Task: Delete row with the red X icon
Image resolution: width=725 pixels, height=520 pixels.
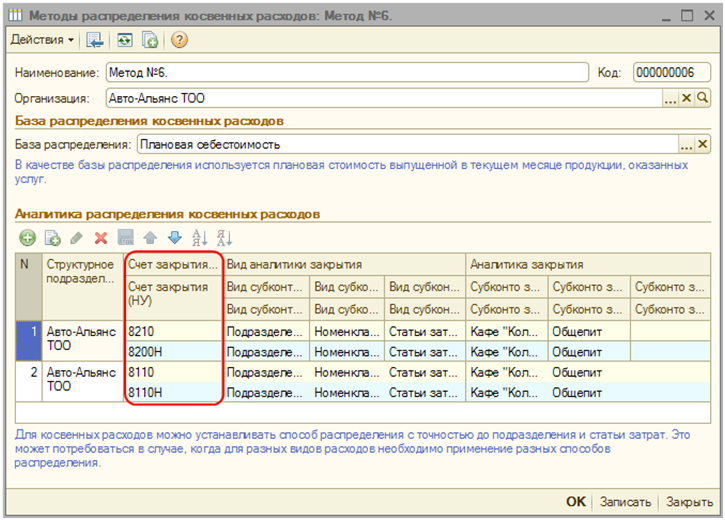Action: (100, 237)
